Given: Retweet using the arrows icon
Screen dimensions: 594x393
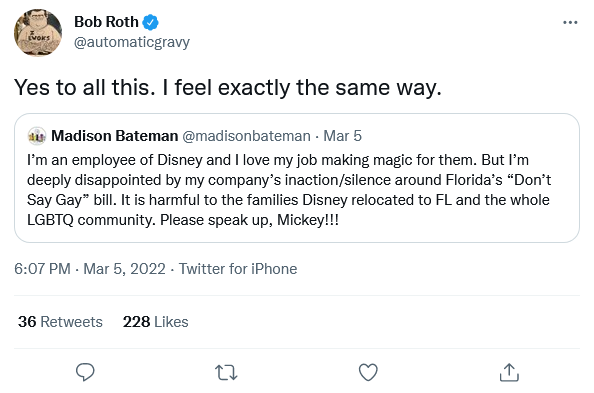Looking at the screenshot, I should click(x=226, y=372).
